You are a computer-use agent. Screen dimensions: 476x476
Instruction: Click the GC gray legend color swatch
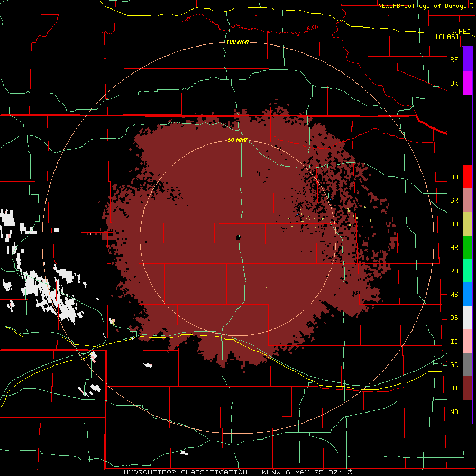(467, 364)
